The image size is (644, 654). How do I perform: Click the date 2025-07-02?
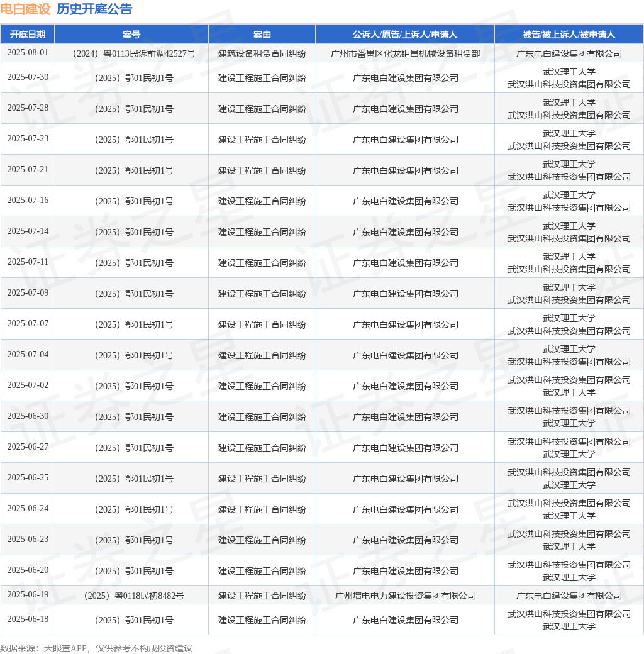28,386
